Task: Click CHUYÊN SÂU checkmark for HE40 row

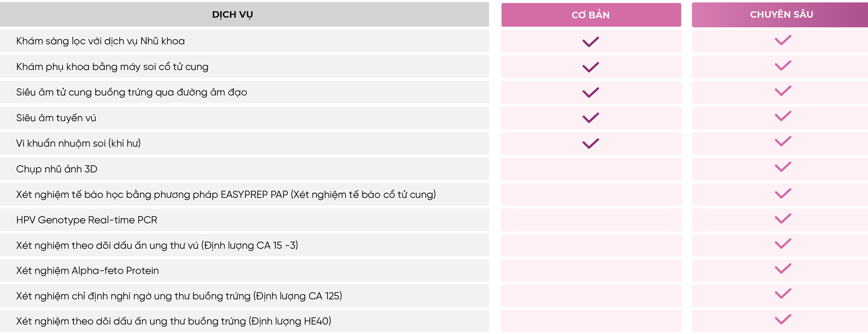Action: point(783,319)
